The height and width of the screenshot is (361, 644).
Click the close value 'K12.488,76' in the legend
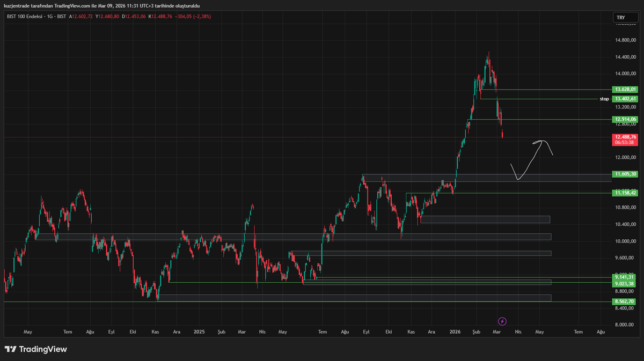[x=160, y=17]
